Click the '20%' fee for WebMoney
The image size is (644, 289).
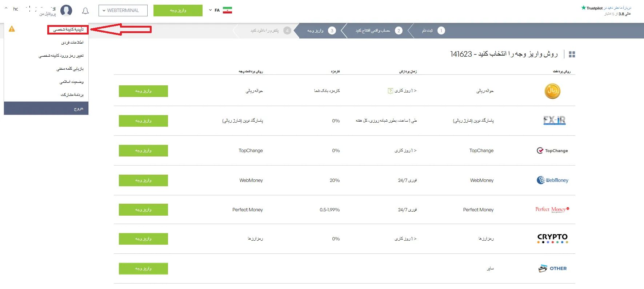point(335,180)
